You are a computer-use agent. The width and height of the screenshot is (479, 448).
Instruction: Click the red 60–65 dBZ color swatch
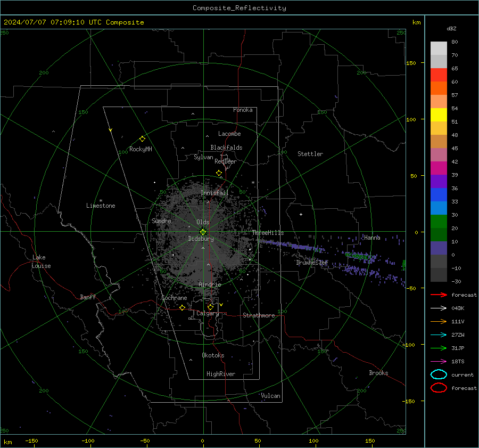pos(439,75)
